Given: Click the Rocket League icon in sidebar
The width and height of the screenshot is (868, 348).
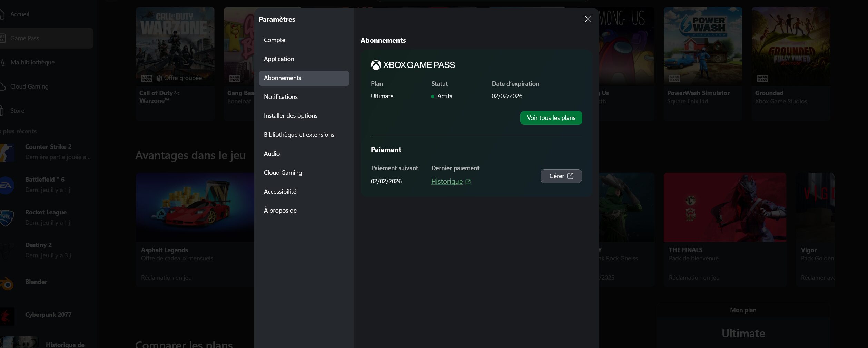Looking at the screenshot, I should click(x=7, y=218).
